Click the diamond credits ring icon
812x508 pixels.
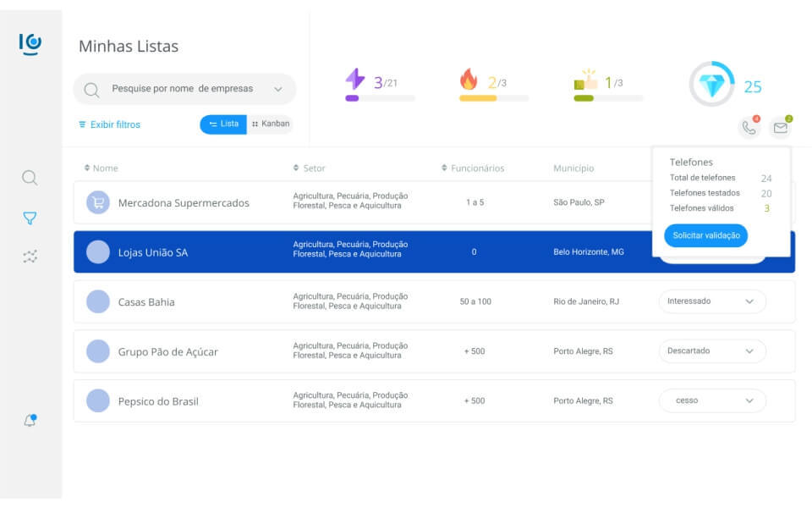coord(711,84)
